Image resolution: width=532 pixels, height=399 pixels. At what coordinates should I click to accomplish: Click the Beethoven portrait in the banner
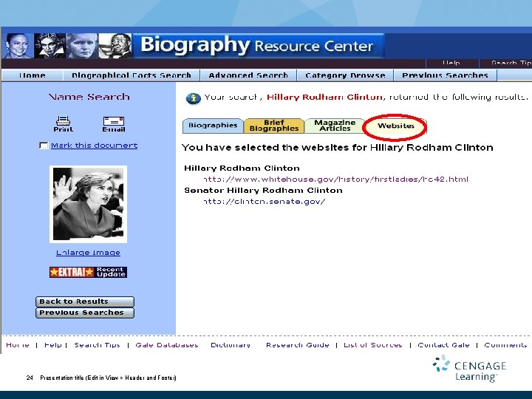point(50,46)
